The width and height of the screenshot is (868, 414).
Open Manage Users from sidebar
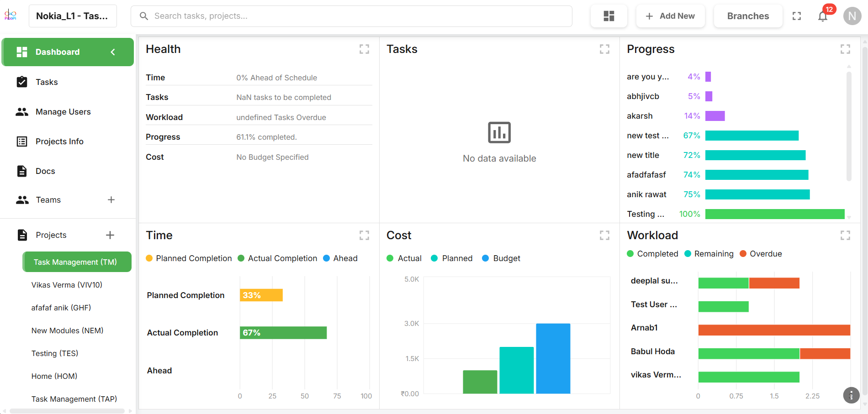point(63,112)
